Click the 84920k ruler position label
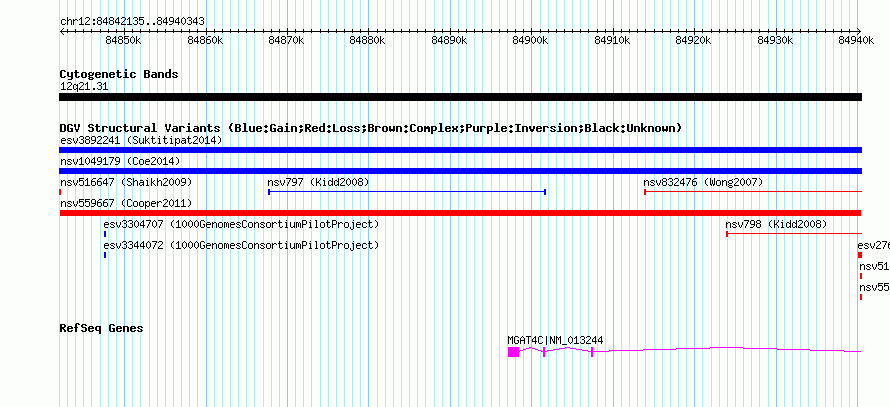This screenshot has height=407, width=890. click(694, 40)
